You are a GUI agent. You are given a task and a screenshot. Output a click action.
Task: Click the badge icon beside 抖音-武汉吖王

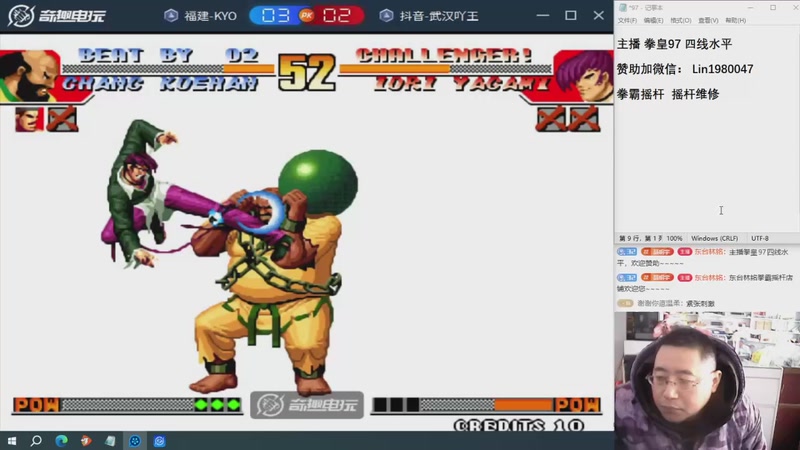point(386,16)
